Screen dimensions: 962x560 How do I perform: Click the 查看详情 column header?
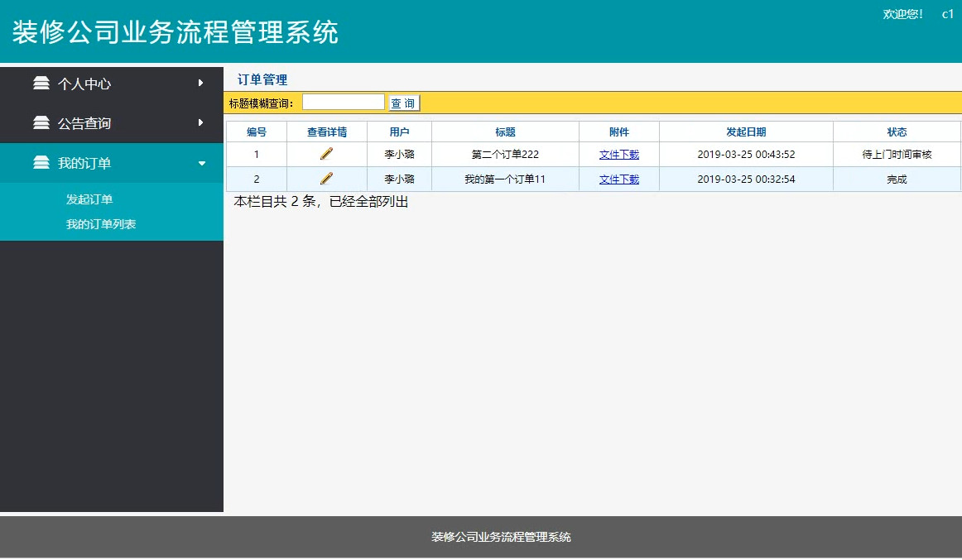tap(327, 132)
